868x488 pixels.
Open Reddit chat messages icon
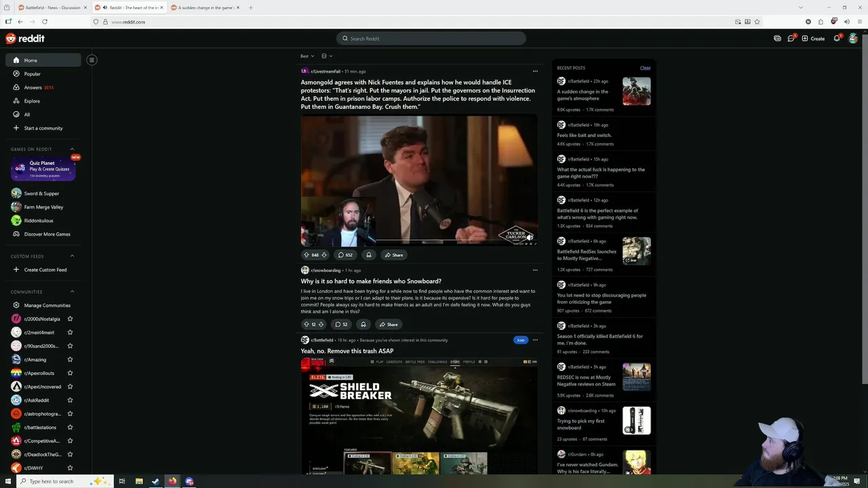coord(791,39)
